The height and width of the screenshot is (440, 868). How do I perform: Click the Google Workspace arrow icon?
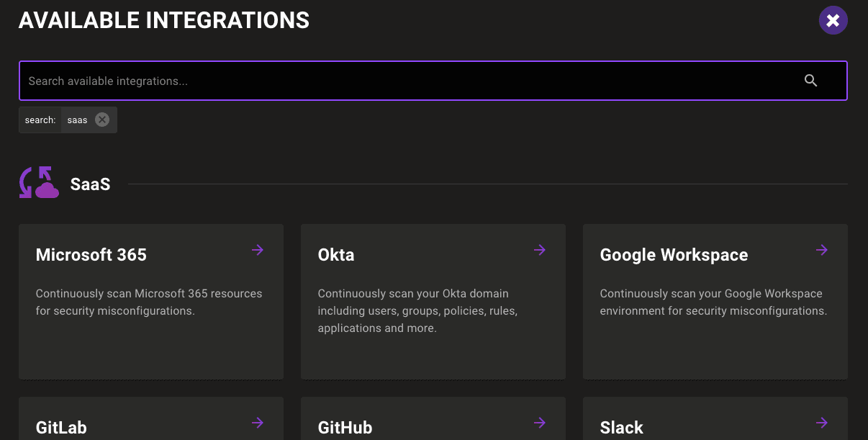pyautogui.click(x=821, y=250)
